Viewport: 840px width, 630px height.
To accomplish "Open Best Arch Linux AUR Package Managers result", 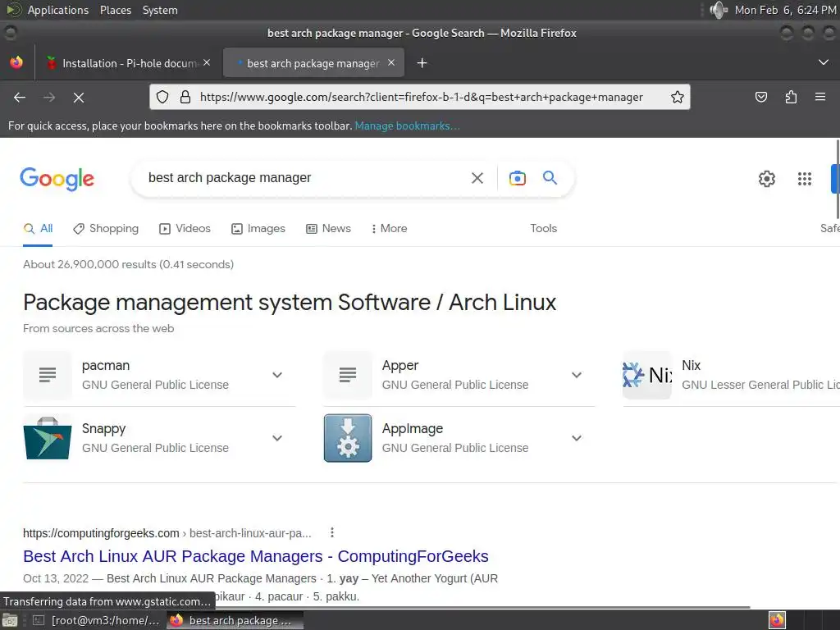I will click(256, 557).
